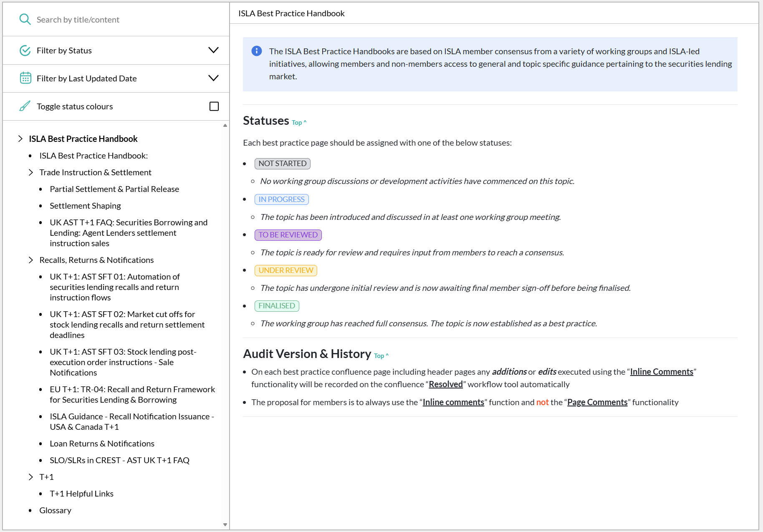This screenshot has height=532, width=763.
Task: Enable the Toggle status colours checkbox
Action: (214, 106)
